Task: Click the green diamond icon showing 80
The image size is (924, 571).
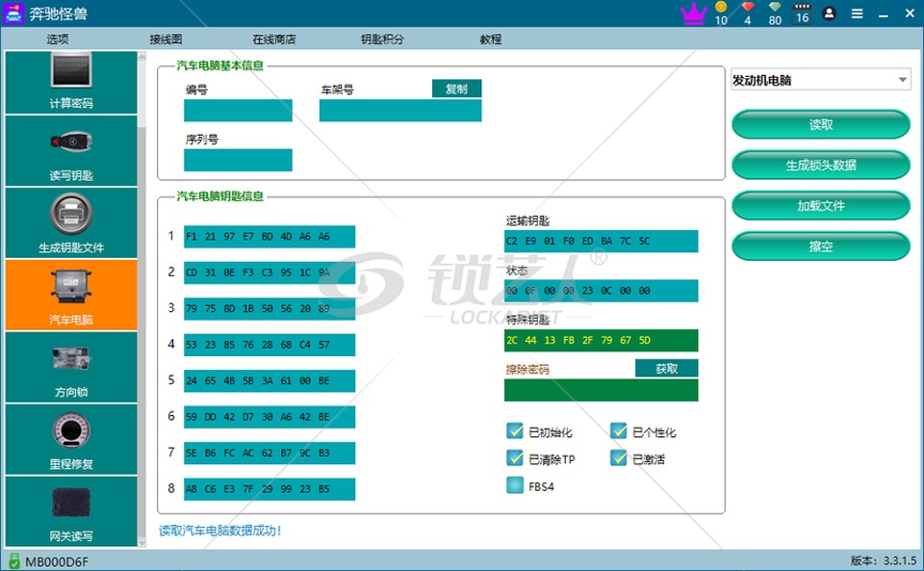Action: tap(775, 7)
